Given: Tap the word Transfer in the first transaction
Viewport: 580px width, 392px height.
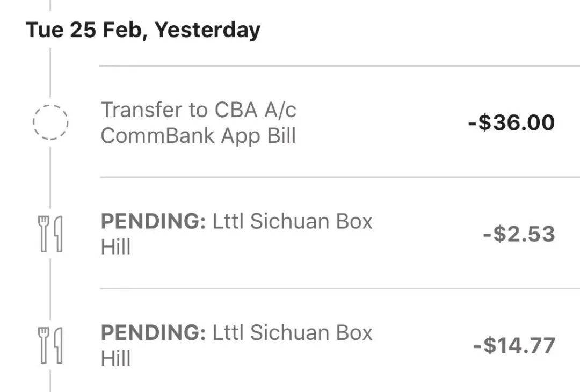Looking at the screenshot, I should (x=142, y=110).
